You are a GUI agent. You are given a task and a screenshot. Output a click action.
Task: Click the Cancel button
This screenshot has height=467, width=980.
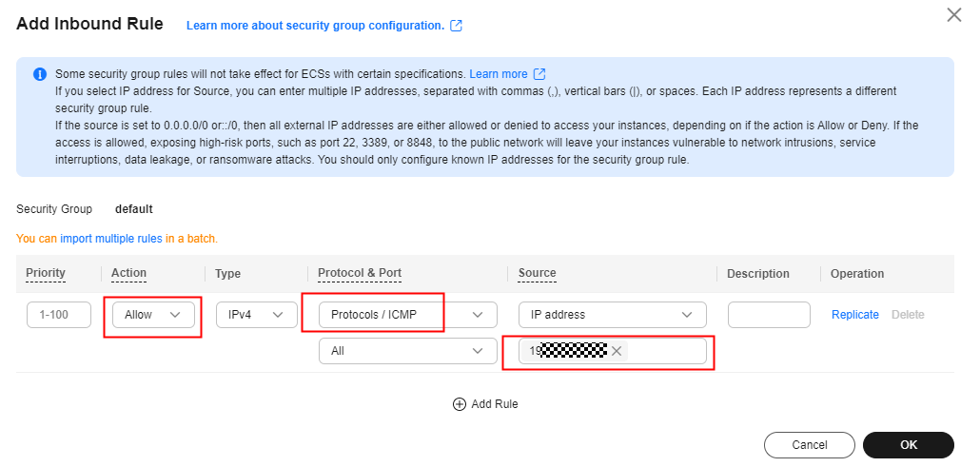click(810, 445)
